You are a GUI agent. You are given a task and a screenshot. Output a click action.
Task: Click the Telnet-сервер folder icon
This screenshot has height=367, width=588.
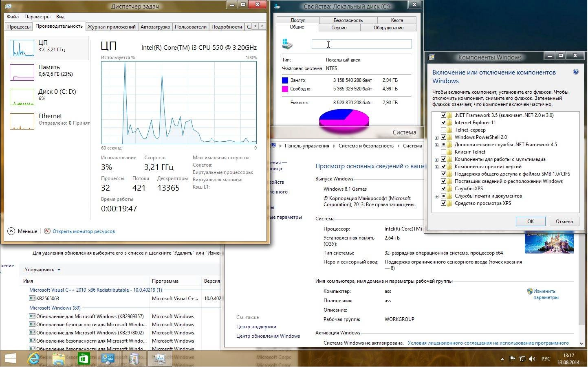pos(450,130)
